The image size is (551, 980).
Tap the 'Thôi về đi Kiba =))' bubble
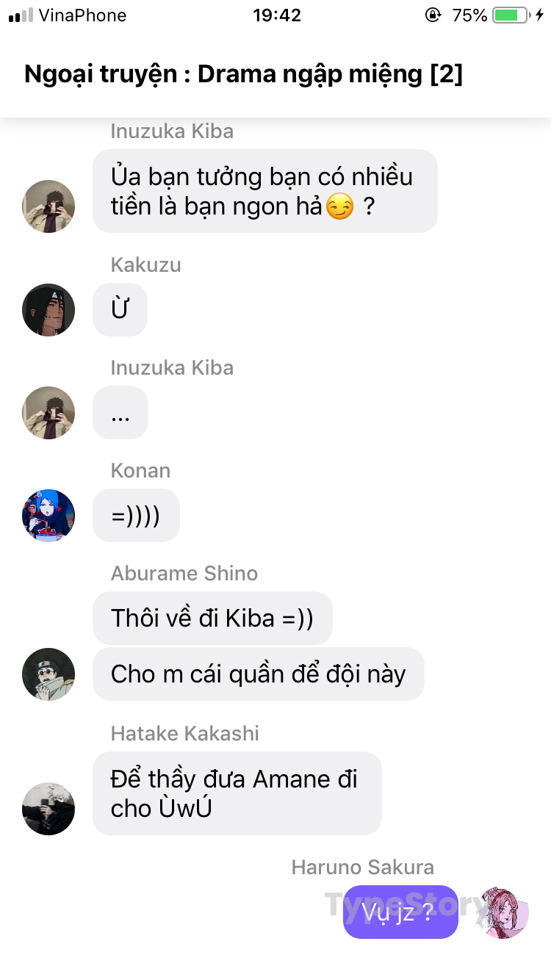coord(212,618)
